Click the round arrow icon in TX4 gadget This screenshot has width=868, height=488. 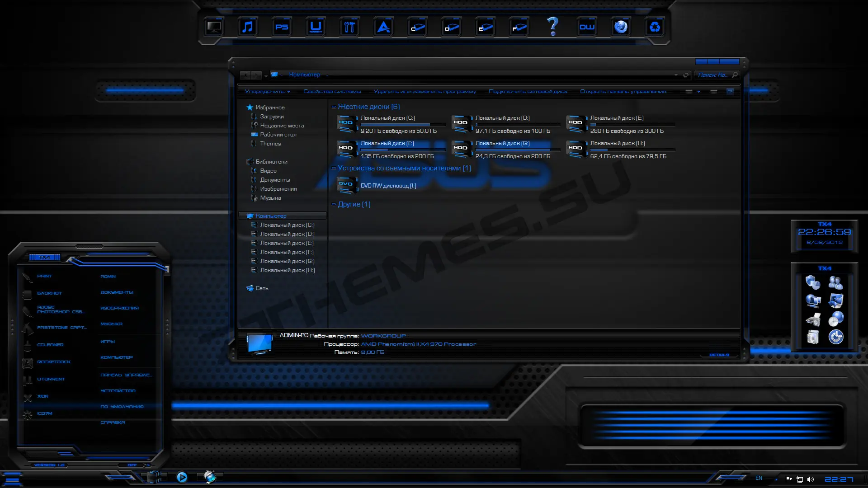coord(835,337)
